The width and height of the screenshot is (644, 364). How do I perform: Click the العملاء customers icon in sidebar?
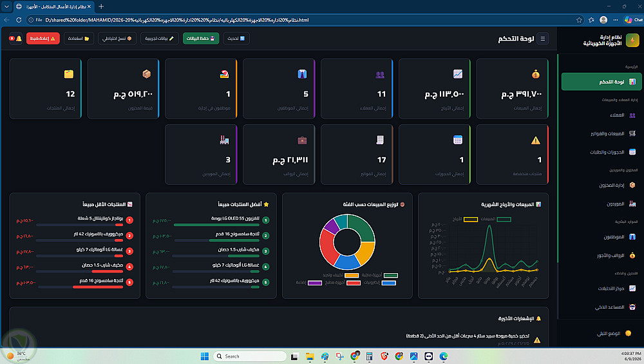click(x=632, y=115)
